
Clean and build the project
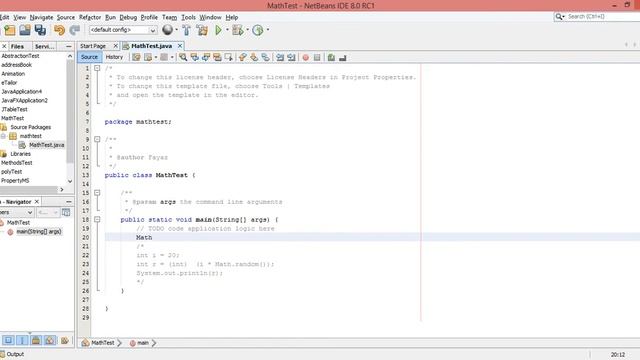tap(202, 30)
